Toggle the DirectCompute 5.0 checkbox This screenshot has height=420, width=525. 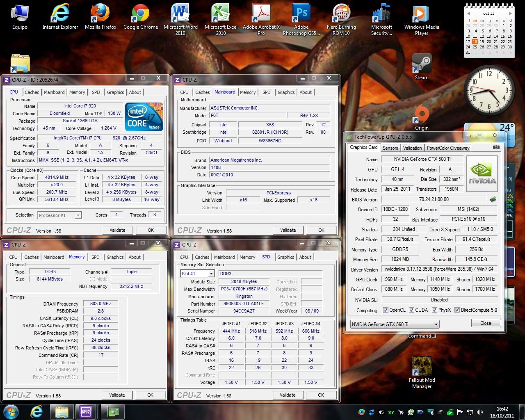457,310
